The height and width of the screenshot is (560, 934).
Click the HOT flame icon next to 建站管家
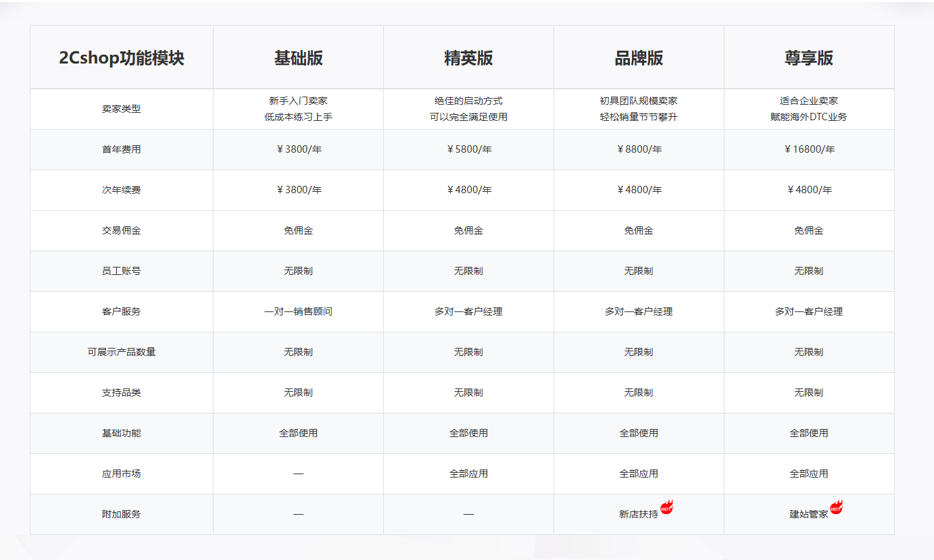[x=838, y=509]
